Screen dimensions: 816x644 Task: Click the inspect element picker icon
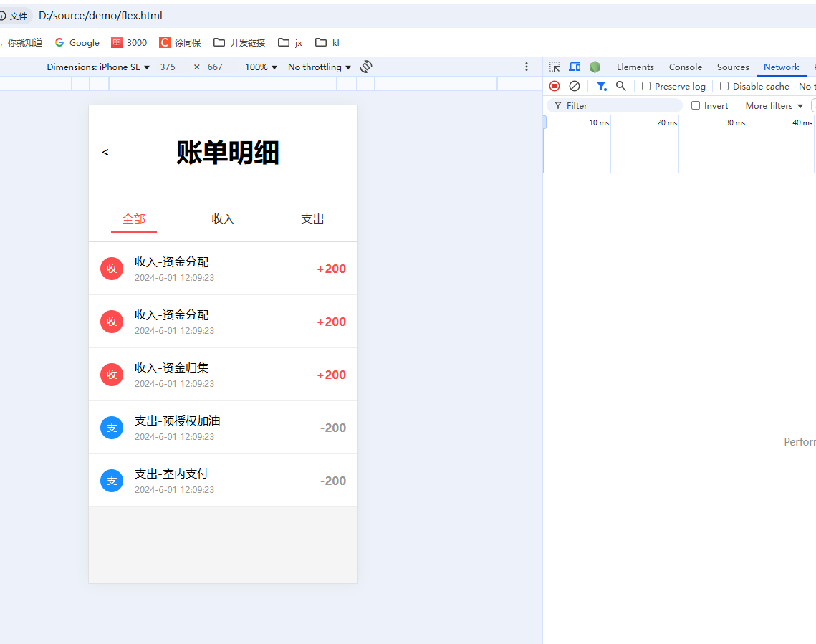pyautogui.click(x=555, y=67)
